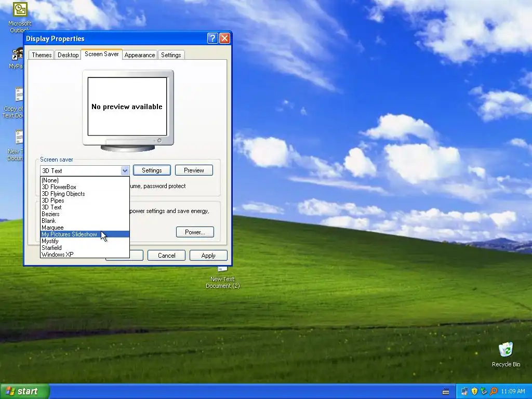The width and height of the screenshot is (532, 399).
Task: Switch to the Appearance tab
Action: [139, 55]
